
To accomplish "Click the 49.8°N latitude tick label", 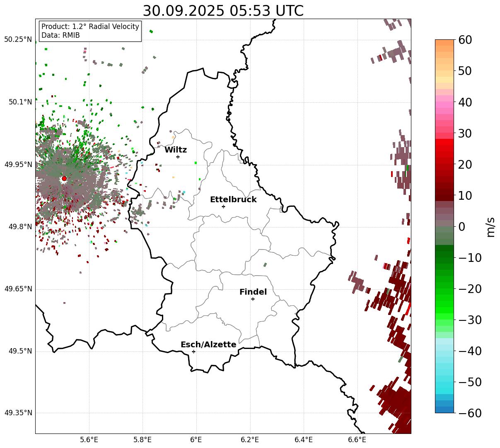I will [x=20, y=227].
